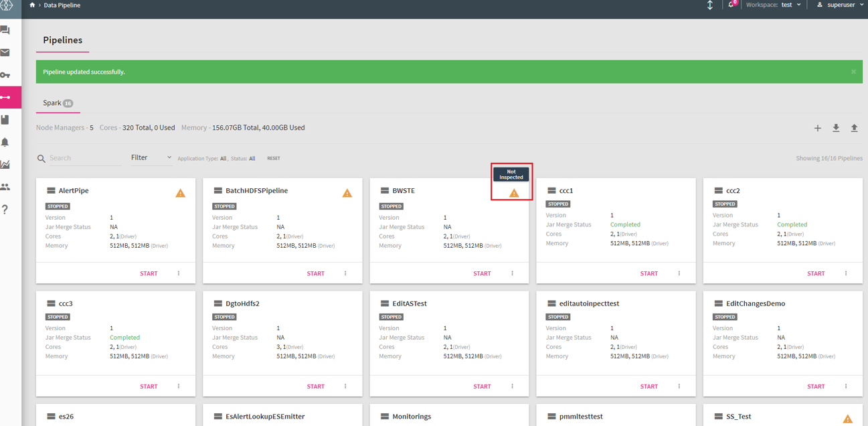Start the EditASTest pipeline
This screenshot has width=868, height=426.
pos(482,386)
